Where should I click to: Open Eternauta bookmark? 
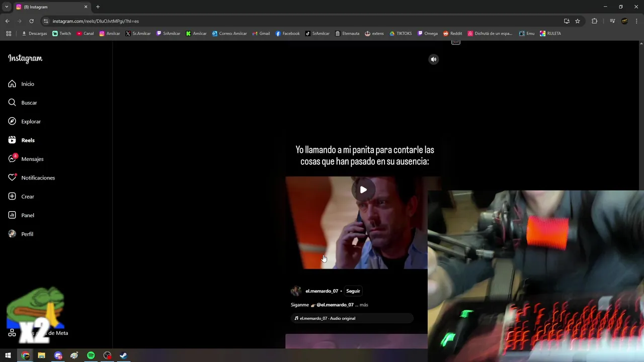pyautogui.click(x=347, y=34)
